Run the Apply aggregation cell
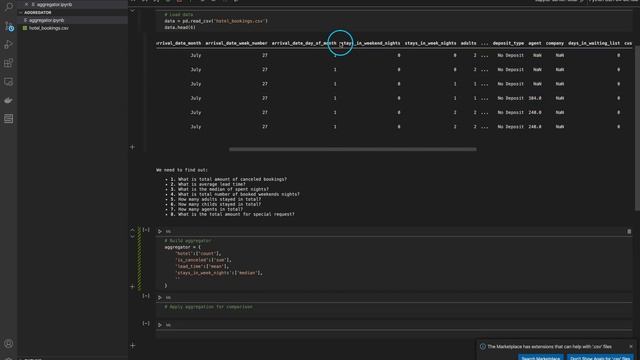Viewport: 640px width, 360px height. click(x=160, y=298)
